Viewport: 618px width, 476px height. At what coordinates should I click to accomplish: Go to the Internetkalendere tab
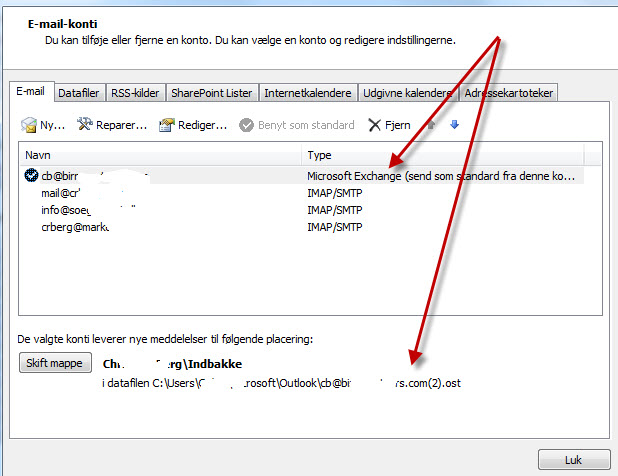308,93
